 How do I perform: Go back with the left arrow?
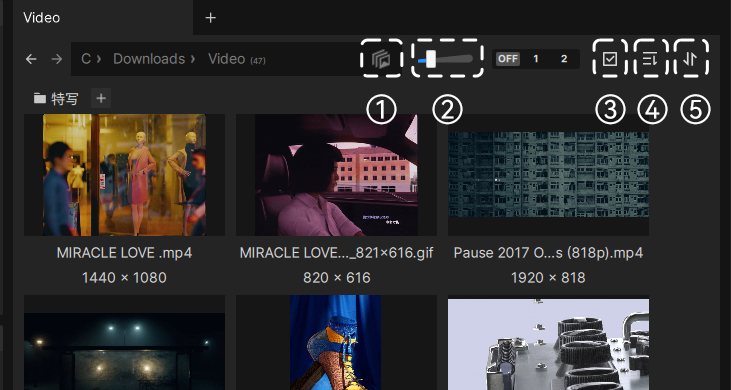31,59
